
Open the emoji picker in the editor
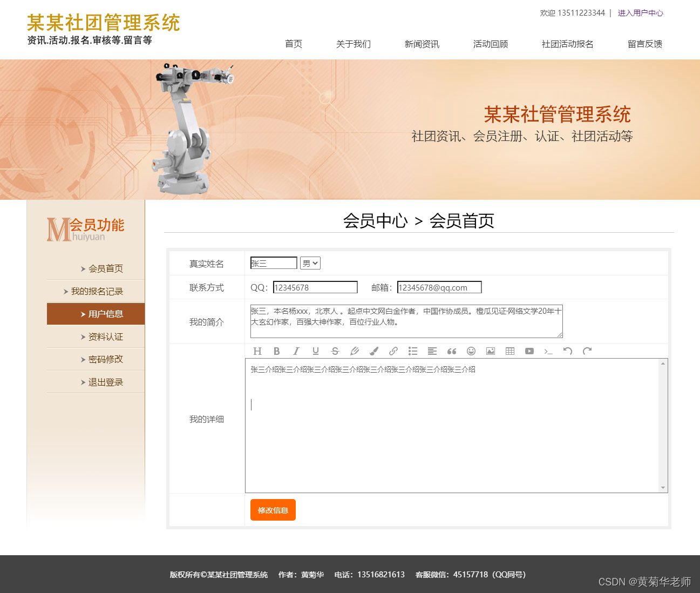click(471, 351)
